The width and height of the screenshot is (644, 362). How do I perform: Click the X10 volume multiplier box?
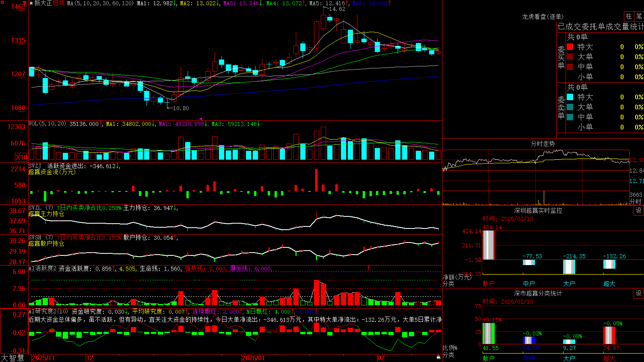(21, 157)
